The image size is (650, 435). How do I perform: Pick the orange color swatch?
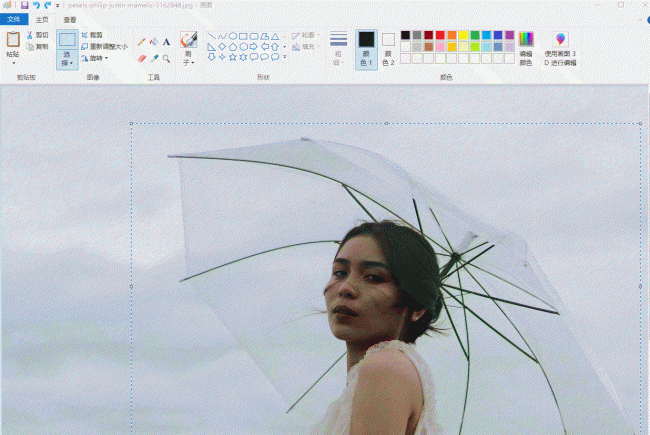point(452,35)
